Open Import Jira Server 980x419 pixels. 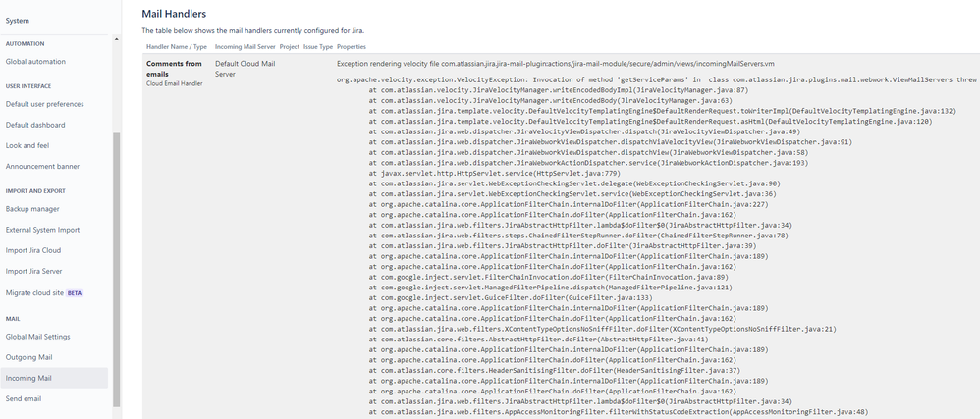(x=33, y=272)
